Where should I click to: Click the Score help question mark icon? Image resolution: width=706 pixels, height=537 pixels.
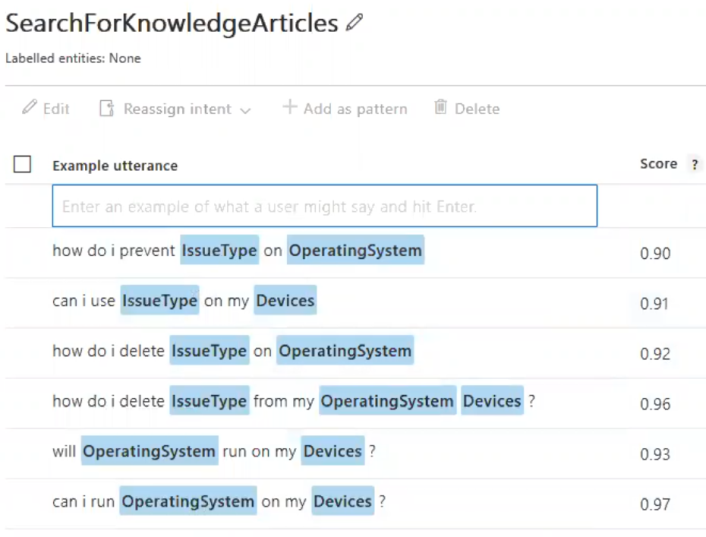coord(694,165)
